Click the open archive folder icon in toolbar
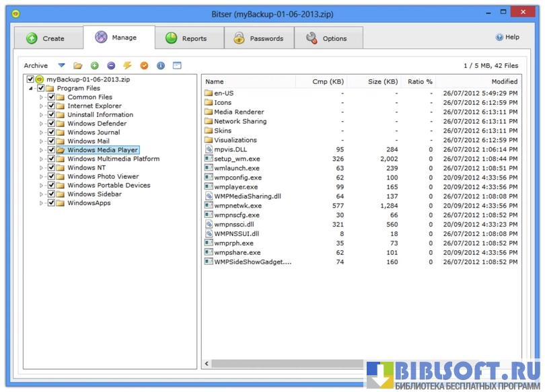Screen dimensions: 545x392 pos(78,66)
